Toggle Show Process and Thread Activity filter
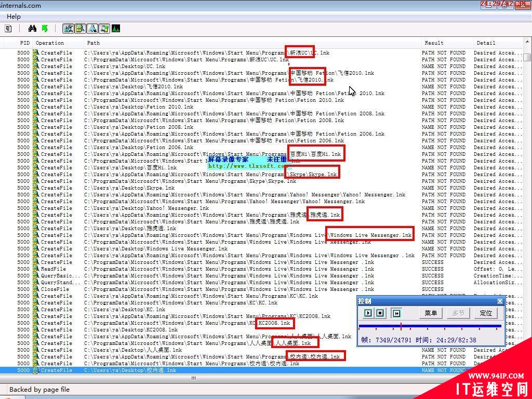 coord(104,29)
